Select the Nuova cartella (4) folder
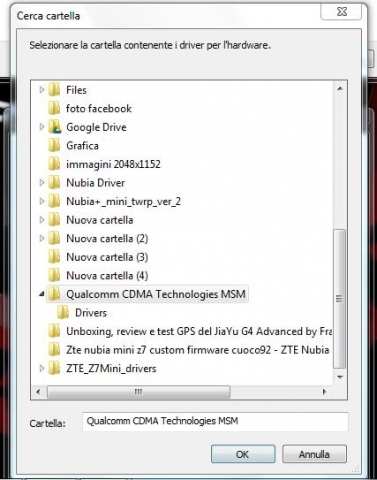 pyautogui.click(x=107, y=276)
